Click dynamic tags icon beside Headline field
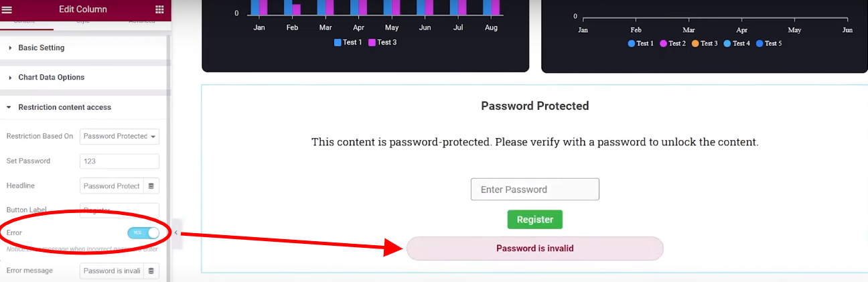This screenshot has height=282, width=868. pos(151,186)
